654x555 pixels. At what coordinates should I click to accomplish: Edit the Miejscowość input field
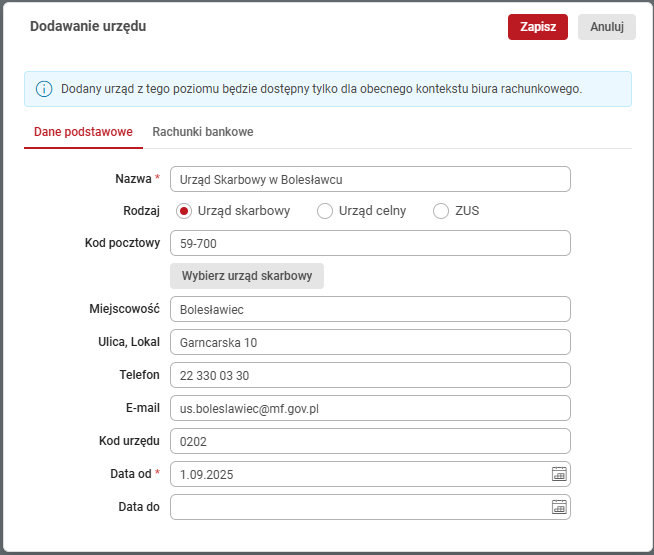[370, 309]
